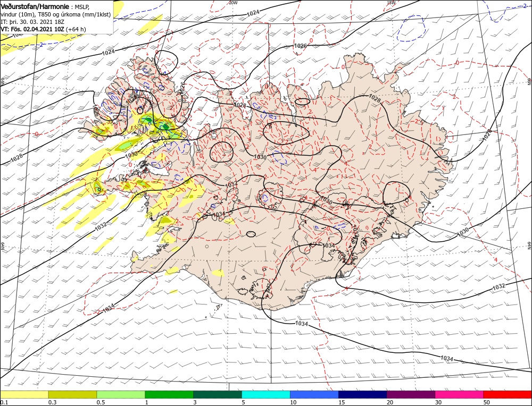Click the legend value 30
Viewport: 532px width, 406px height.
coord(438,402)
